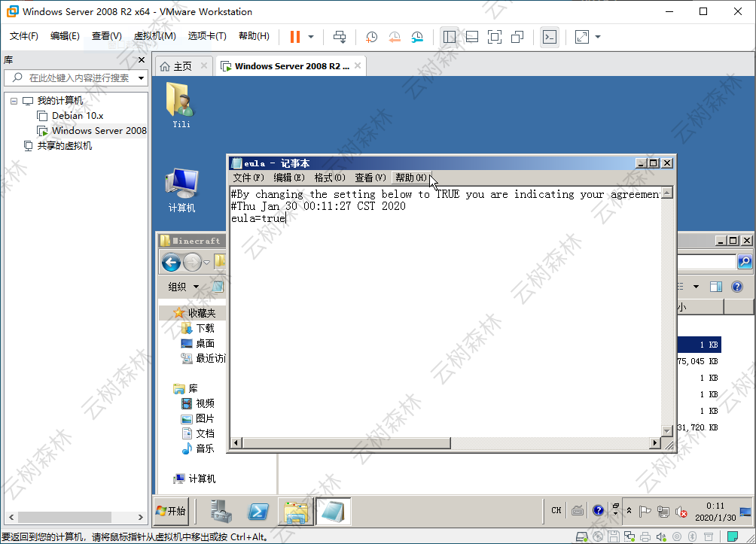
Task: Click the 开始 Start button
Action: coord(171,511)
